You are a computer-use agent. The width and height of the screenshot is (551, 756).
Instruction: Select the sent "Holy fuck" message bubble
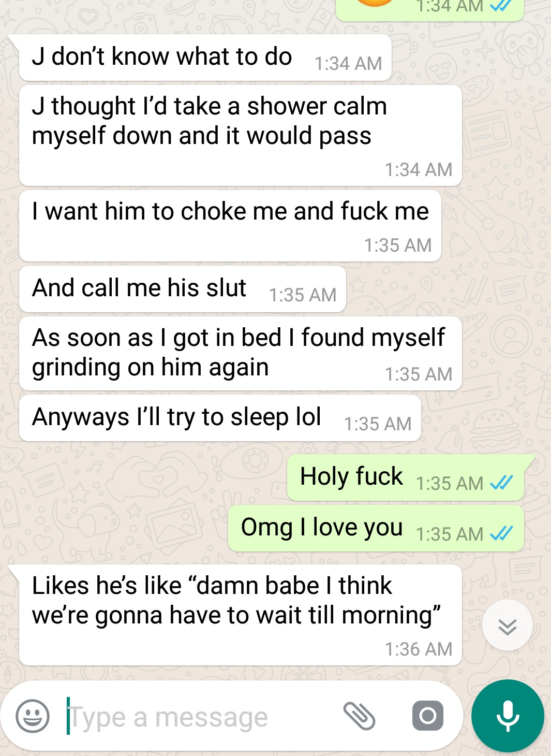(406, 477)
